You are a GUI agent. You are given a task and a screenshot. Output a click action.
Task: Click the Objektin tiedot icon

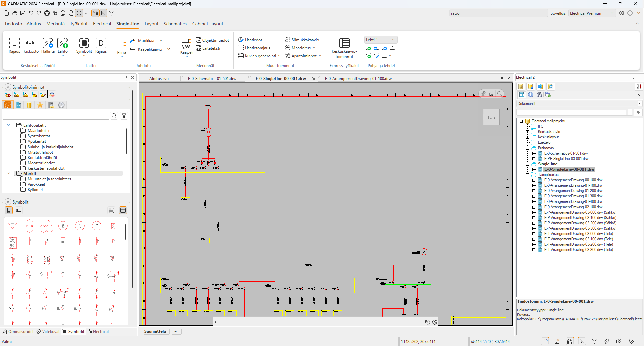coord(198,40)
